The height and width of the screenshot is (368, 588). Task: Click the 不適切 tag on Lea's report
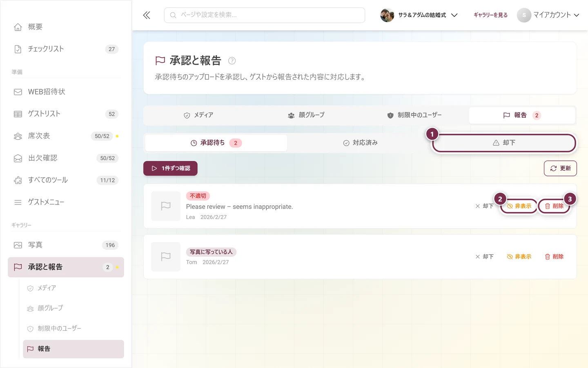[198, 196]
